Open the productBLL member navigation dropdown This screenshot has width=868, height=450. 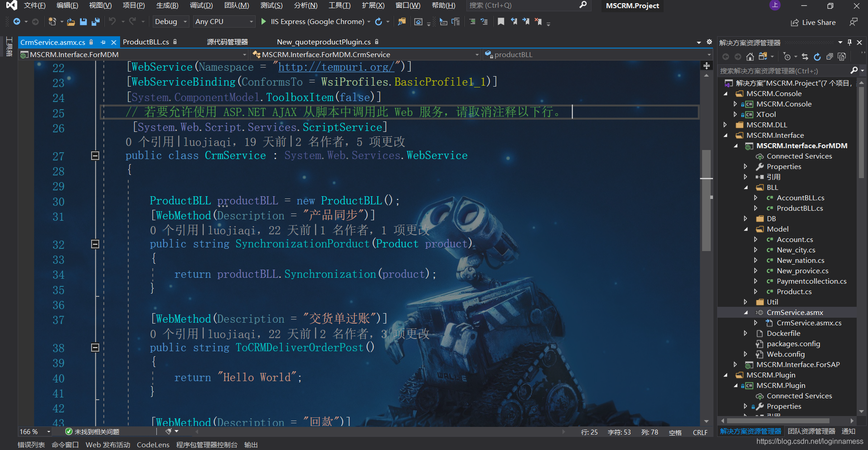[597, 54]
